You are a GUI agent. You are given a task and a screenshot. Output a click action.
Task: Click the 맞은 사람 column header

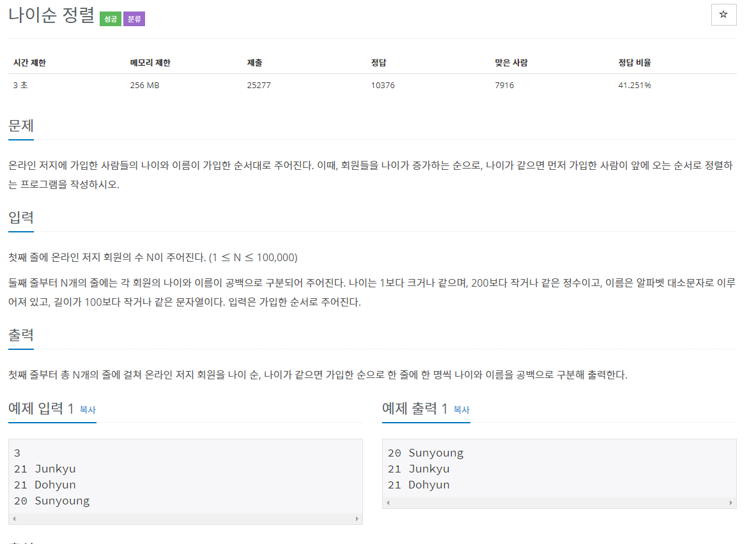(511, 63)
